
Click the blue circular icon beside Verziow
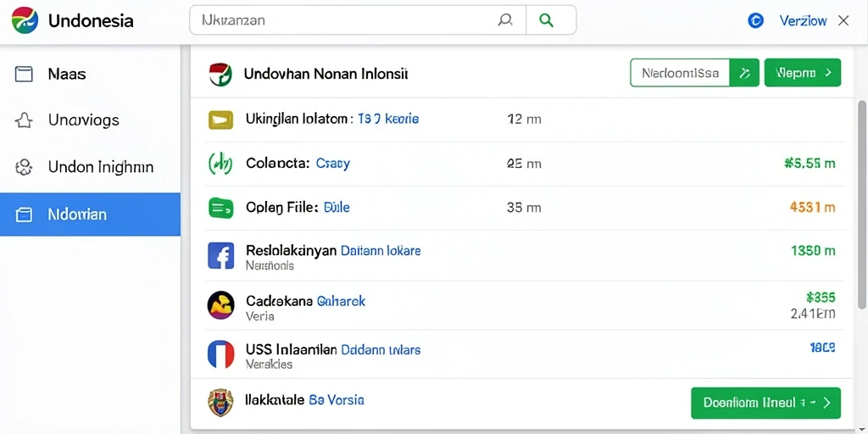click(755, 20)
